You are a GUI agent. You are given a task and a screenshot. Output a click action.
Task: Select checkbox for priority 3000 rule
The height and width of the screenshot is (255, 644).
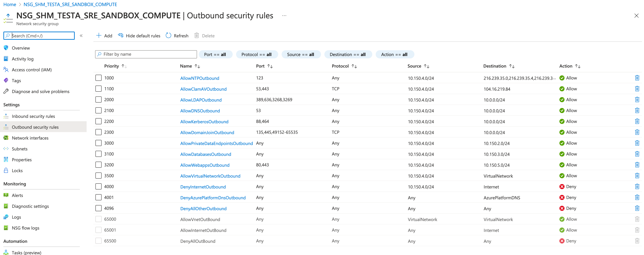(x=99, y=143)
